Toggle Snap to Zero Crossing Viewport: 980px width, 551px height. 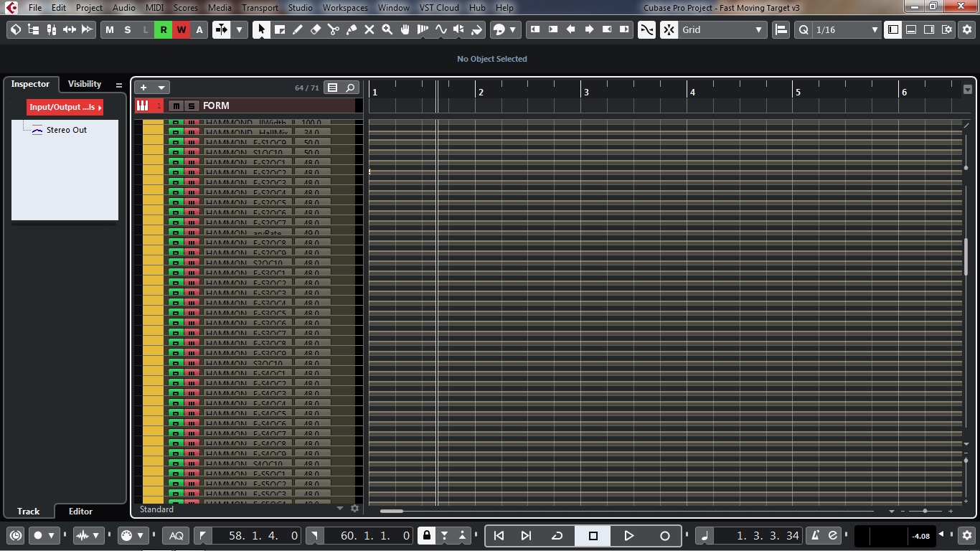point(646,29)
